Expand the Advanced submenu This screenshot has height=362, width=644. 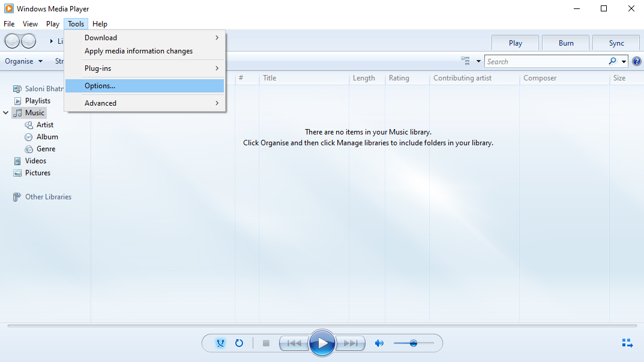(x=145, y=103)
